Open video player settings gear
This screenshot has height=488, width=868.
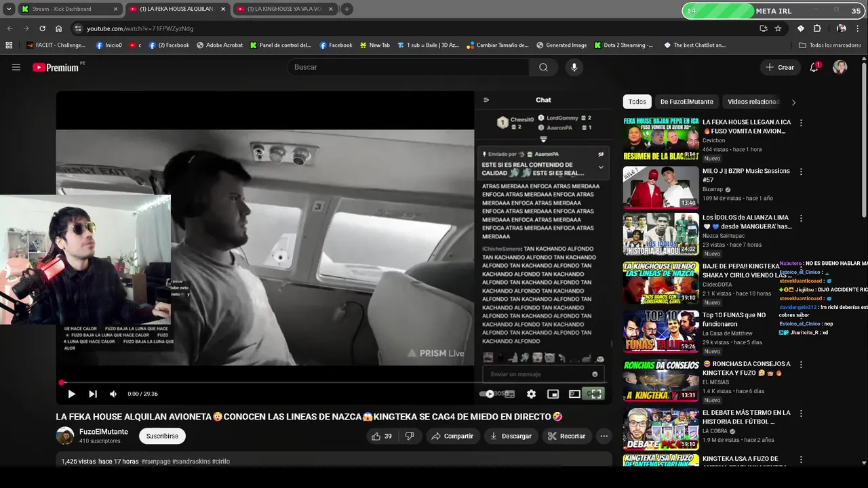(x=531, y=394)
